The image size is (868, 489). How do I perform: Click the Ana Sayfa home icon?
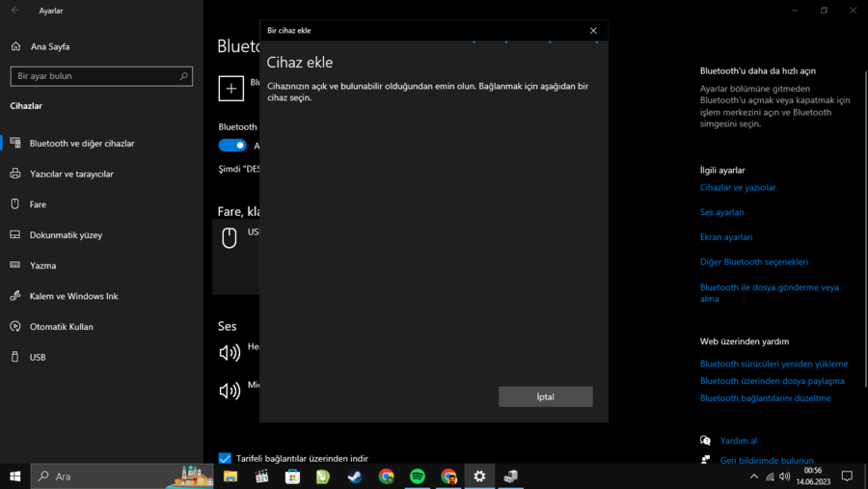tap(15, 46)
